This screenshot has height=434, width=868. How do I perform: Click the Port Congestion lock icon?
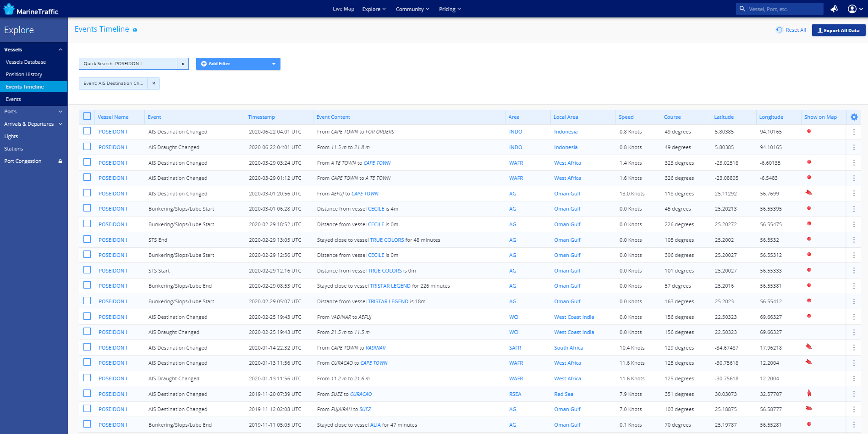(60, 161)
